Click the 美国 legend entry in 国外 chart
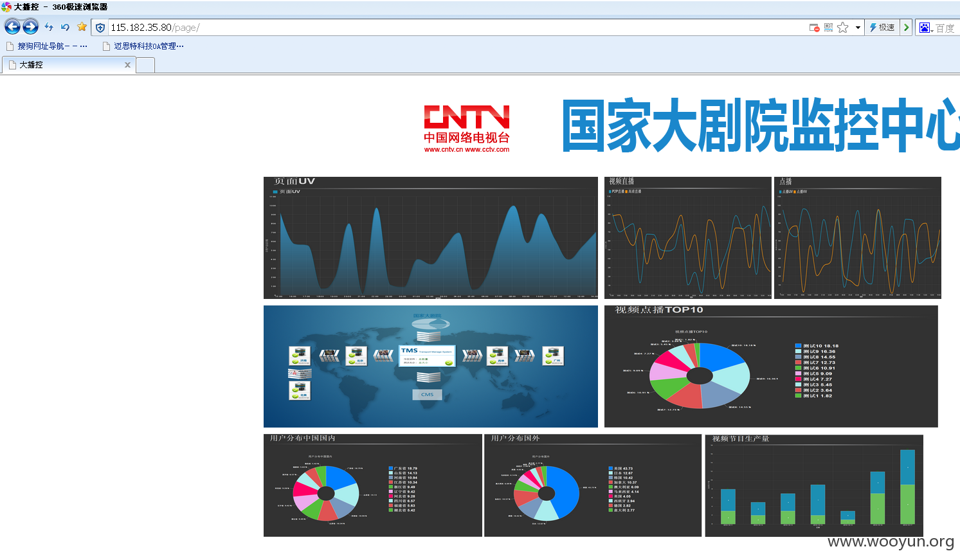The width and height of the screenshot is (960, 560). click(621, 469)
